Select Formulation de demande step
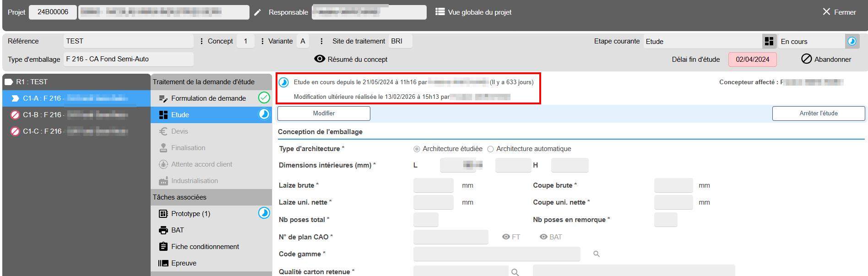Image resolution: width=868 pixels, height=276 pixels. tap(208, 98)
